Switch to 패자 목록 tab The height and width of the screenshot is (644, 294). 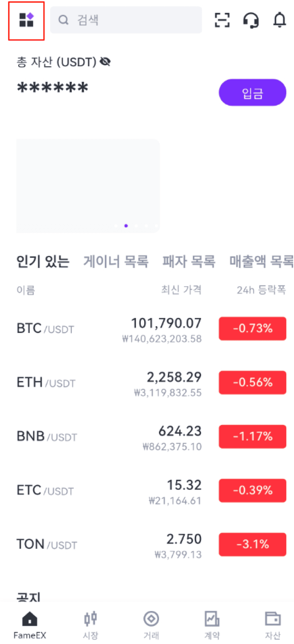[189, 262]
